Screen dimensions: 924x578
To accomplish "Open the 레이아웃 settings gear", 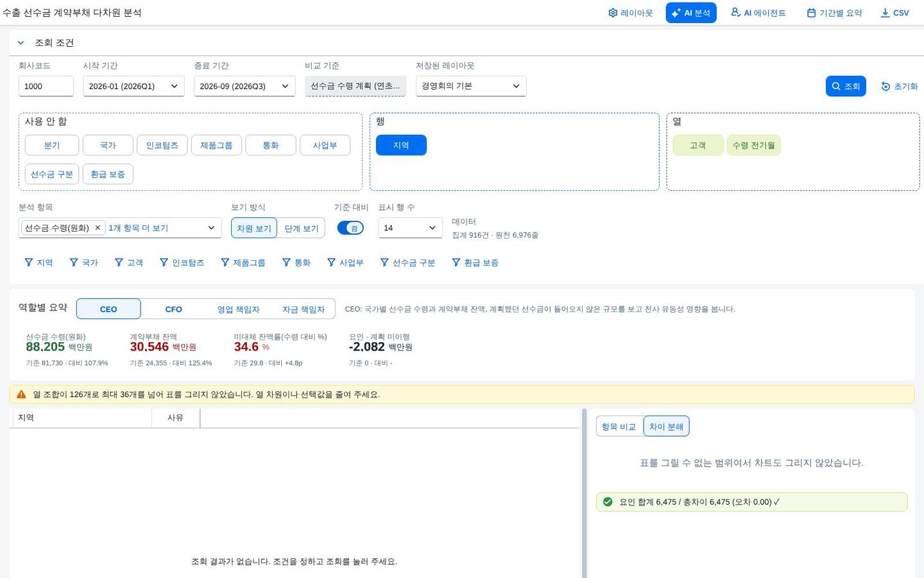I will coord(630,13).
